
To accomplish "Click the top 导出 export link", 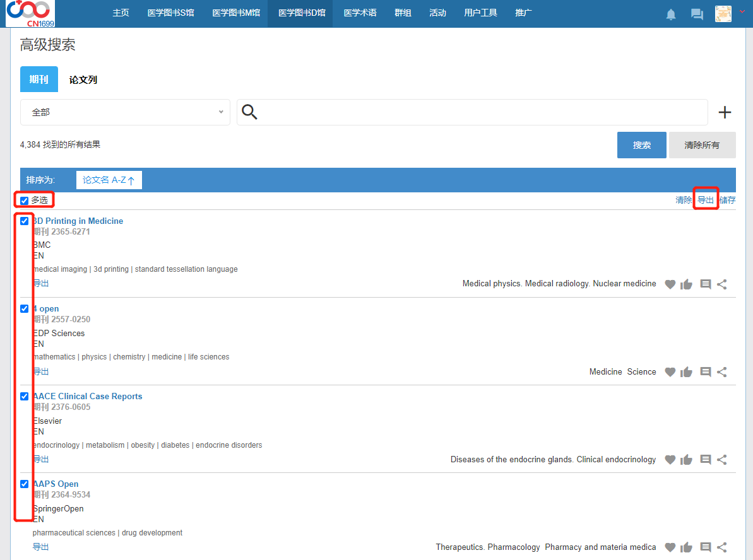I will (706, 200).
